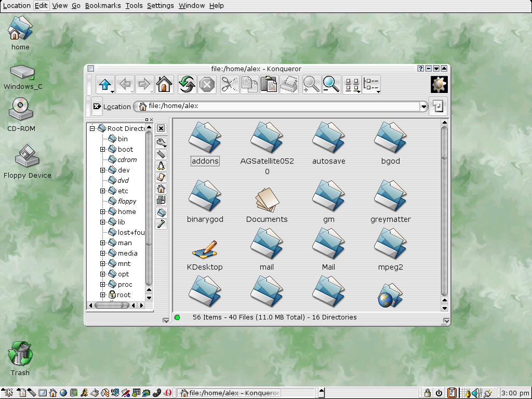Open the View menu

point(60,5)
